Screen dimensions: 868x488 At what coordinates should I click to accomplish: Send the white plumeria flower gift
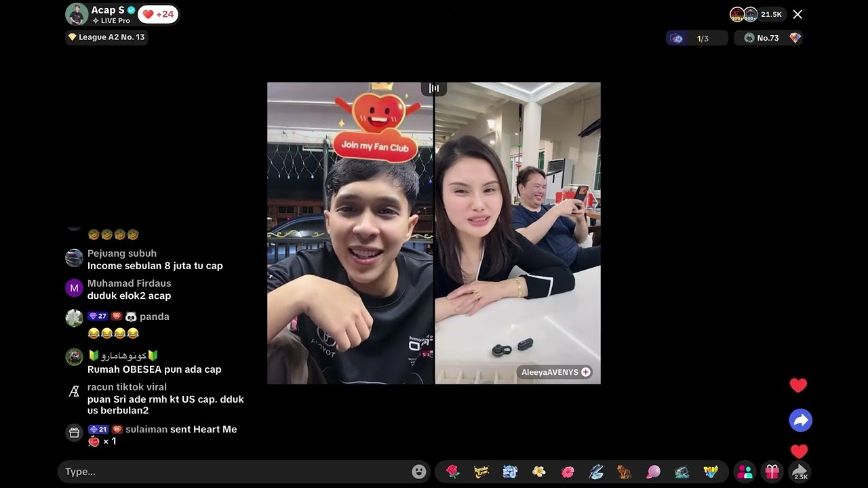click(x=539, y=472)
